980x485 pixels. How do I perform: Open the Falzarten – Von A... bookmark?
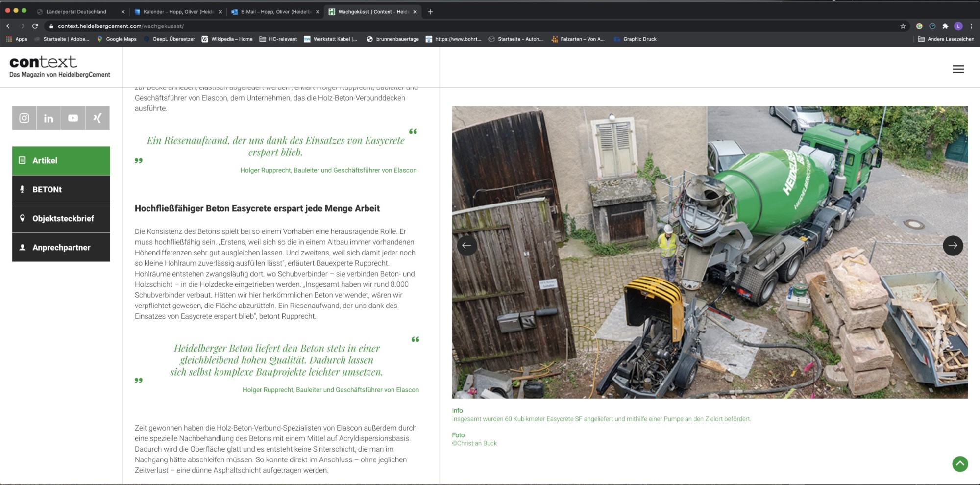point(578,39)
